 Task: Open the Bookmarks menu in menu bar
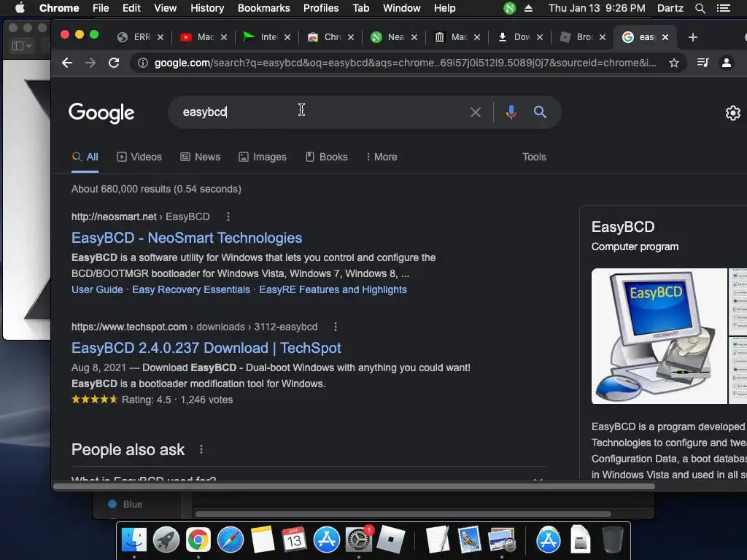pyautogui.click(x=263, y=8)
